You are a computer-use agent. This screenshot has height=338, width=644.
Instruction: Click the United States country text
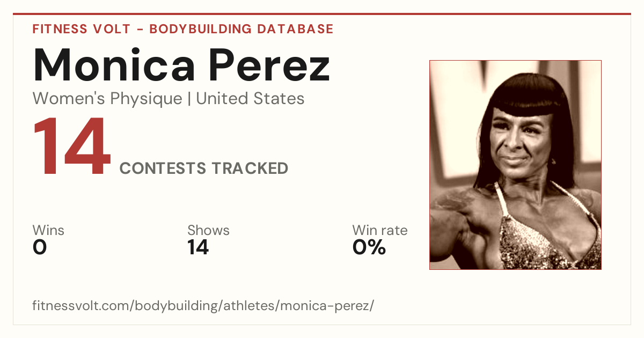click(x=250, y=99)
